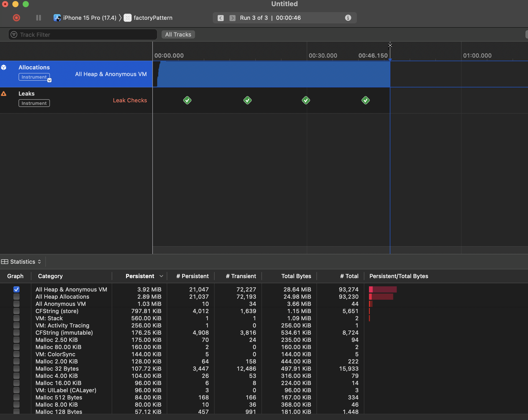
Task: Select the Leaks track
Action: (x=76, y=100)
